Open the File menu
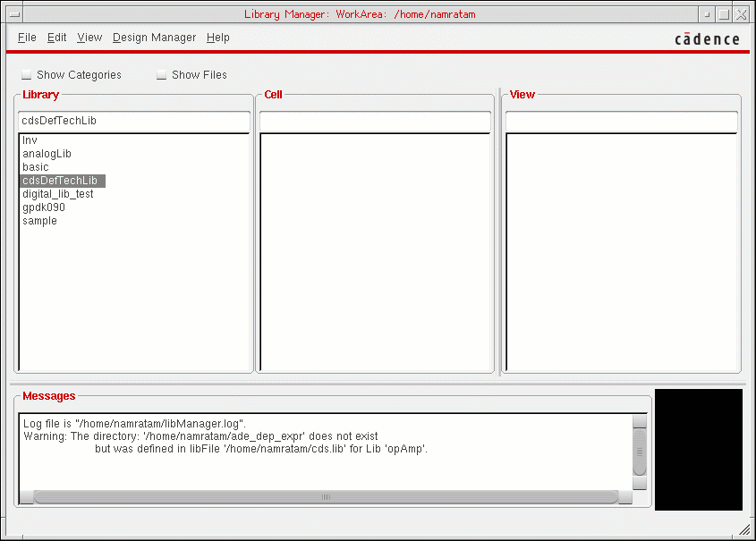 point(27,38)
